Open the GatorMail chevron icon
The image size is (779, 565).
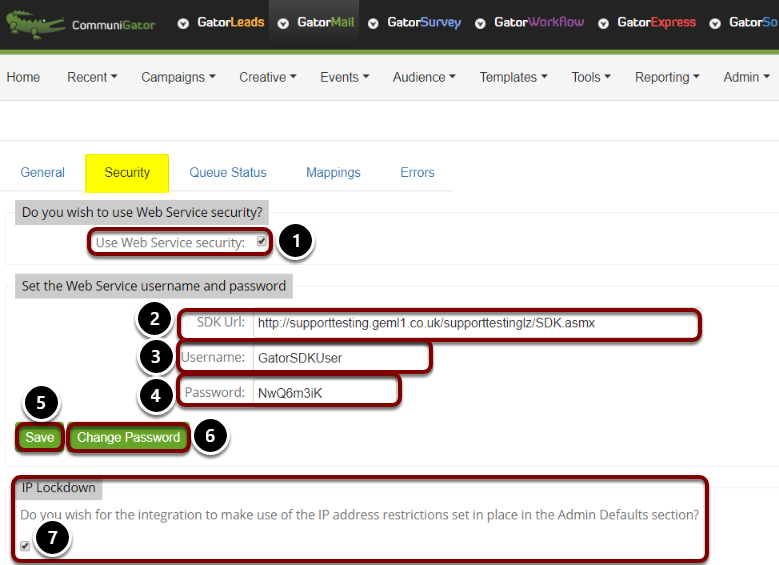pyautogui.click(x=283, y=23)
